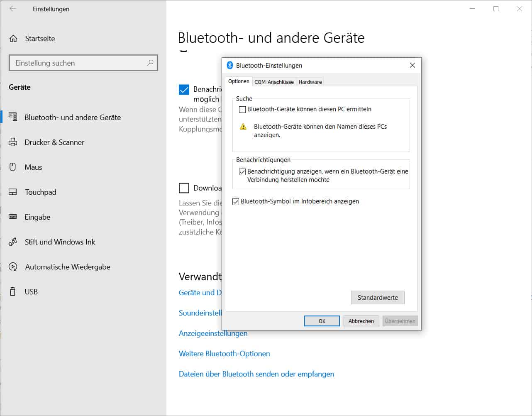This screenshot has width=532, height=416.
Task: Close the Bluetooth-Einstellungen dialog
Action: point(412,65)
